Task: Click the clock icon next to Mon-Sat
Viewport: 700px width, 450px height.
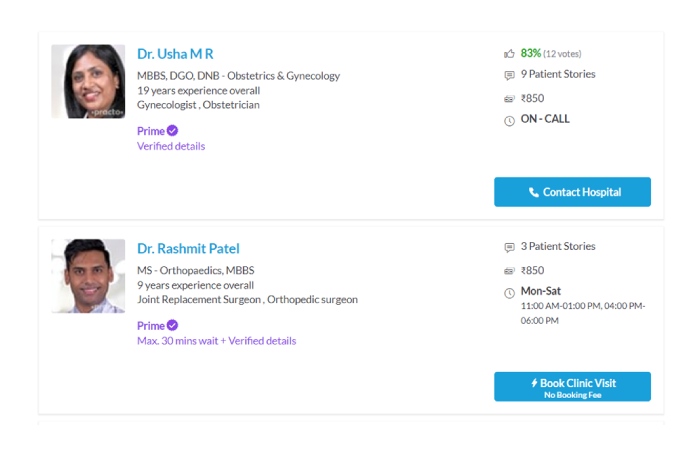Action: point(509,293)
